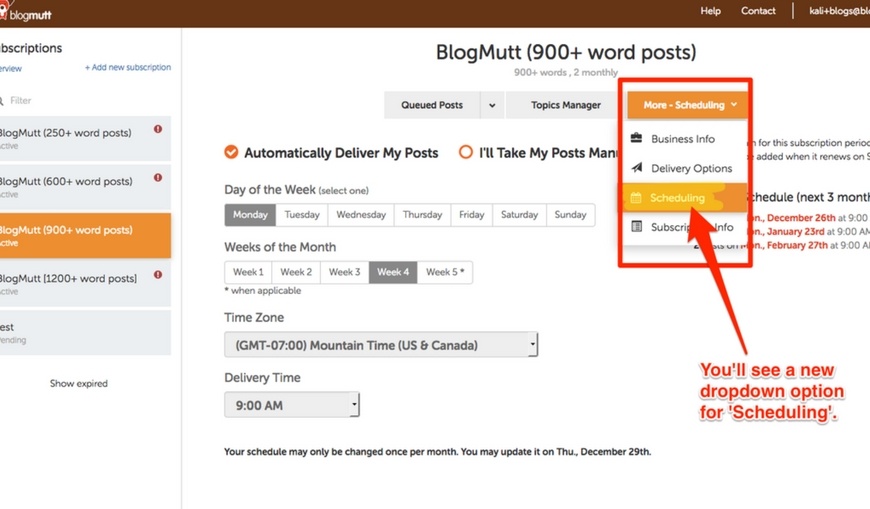870x509 pixels.
Task: Select Week 1 of the month
Action: click(248, 272)
